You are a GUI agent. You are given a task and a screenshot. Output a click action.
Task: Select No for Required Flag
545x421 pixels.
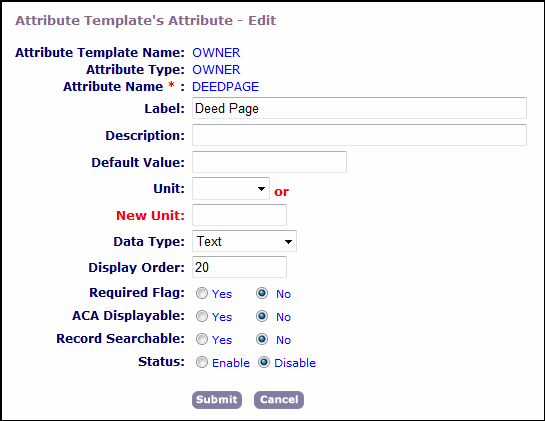click(262, 293)
